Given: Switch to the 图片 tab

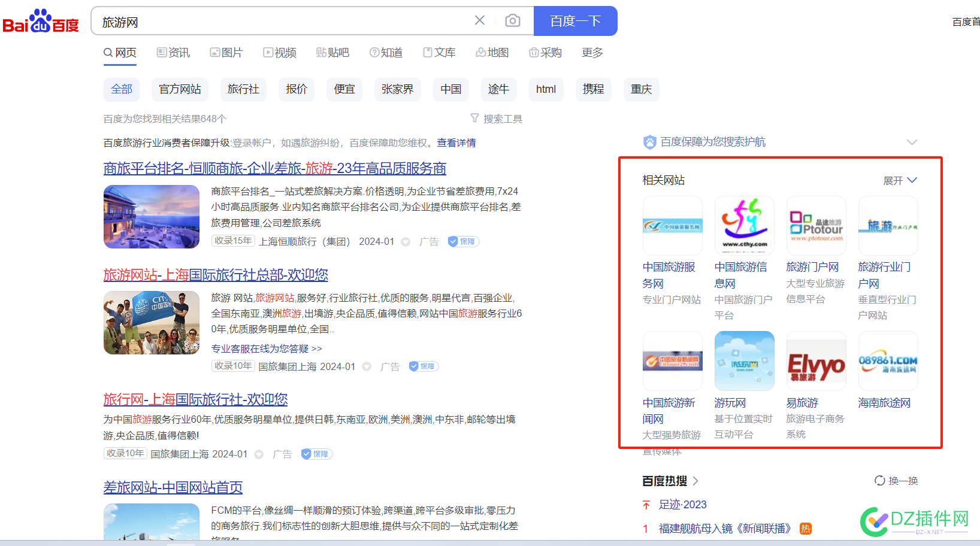Looking at the screenshot, I should click(x=226, y=53).
